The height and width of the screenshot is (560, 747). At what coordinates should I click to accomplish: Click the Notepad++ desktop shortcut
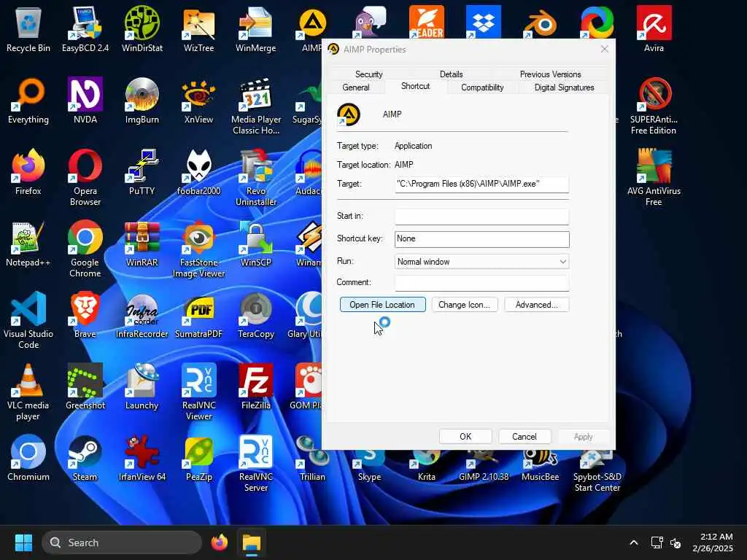click(x=28, y=244)
